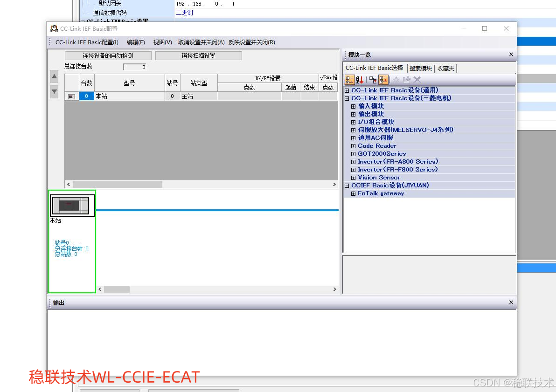Select the 伺服放大器(MELSERVO-J4系列) tree item label
Viewport: 556px width, 392px height.
click(x=405, y=130)
